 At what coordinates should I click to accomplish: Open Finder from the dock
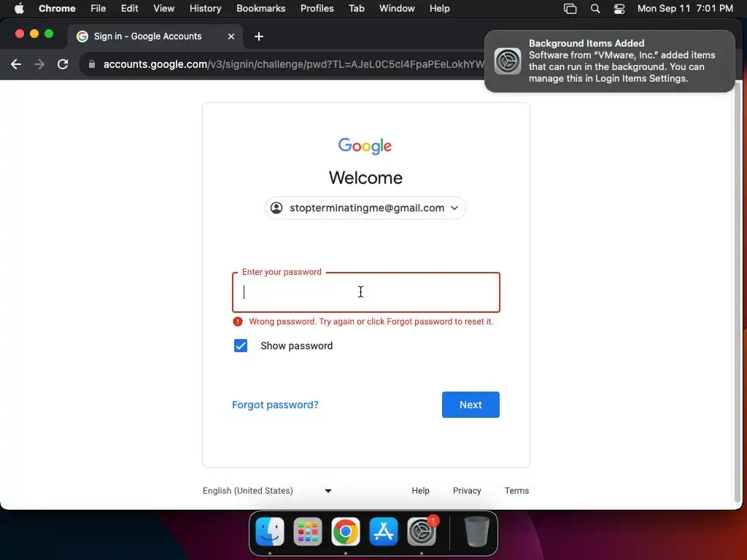[x=270, y=532]
